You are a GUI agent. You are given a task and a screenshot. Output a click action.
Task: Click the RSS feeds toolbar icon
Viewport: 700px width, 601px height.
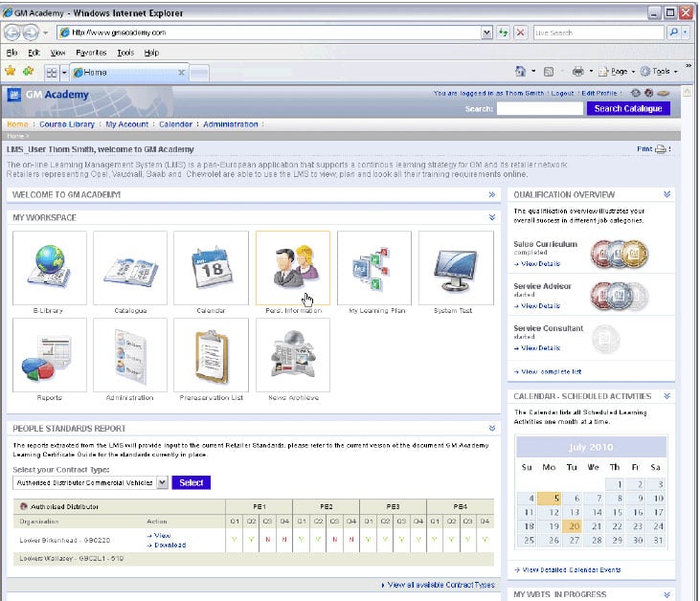549,72
